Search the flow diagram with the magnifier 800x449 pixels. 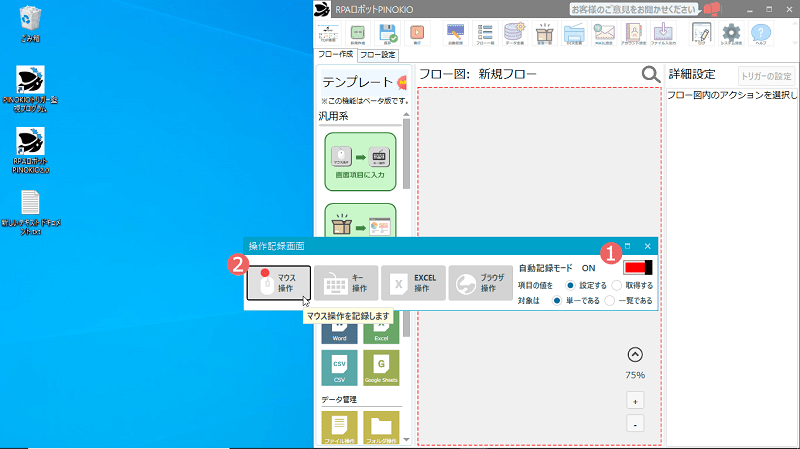point(651,74)
